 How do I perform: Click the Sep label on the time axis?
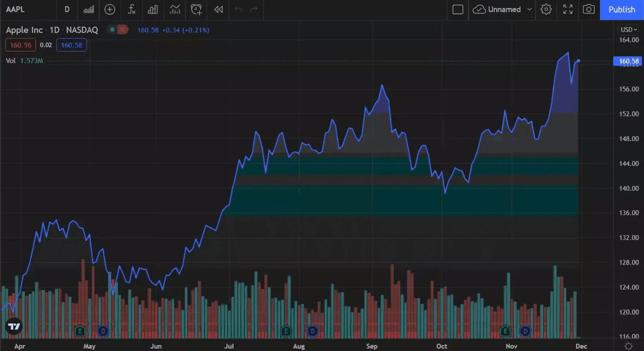372,346
